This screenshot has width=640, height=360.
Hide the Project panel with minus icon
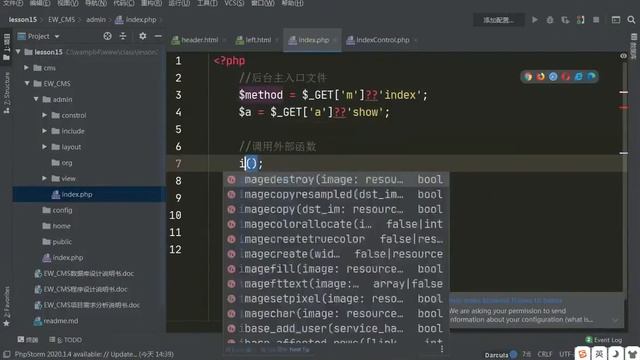(x=158, y=36)
